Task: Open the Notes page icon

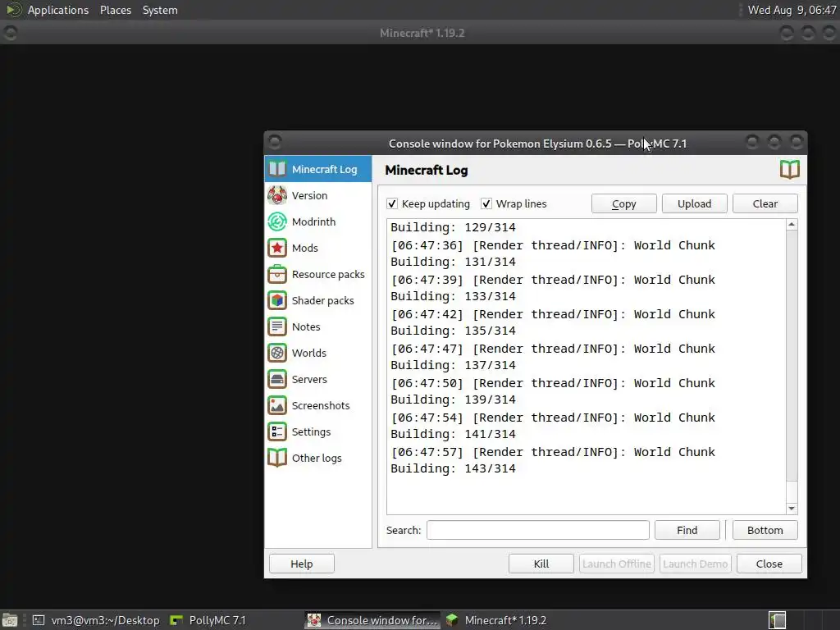Action: pos(277,326)
